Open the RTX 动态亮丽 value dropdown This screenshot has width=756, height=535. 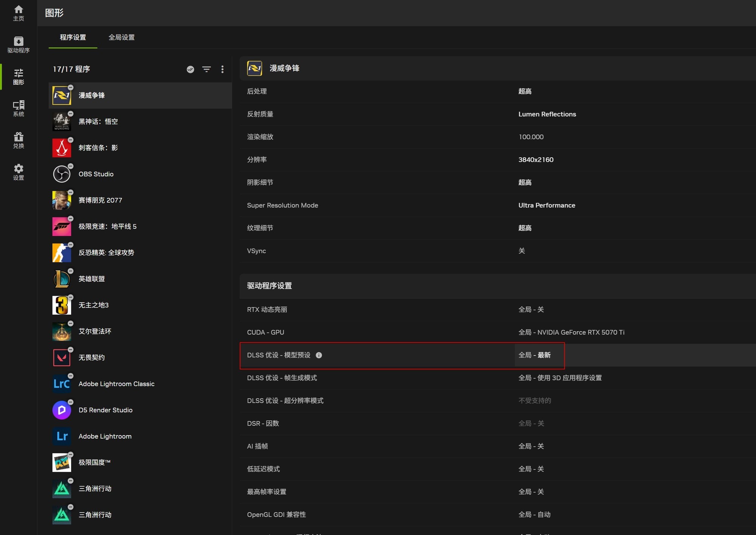(531, 309)
